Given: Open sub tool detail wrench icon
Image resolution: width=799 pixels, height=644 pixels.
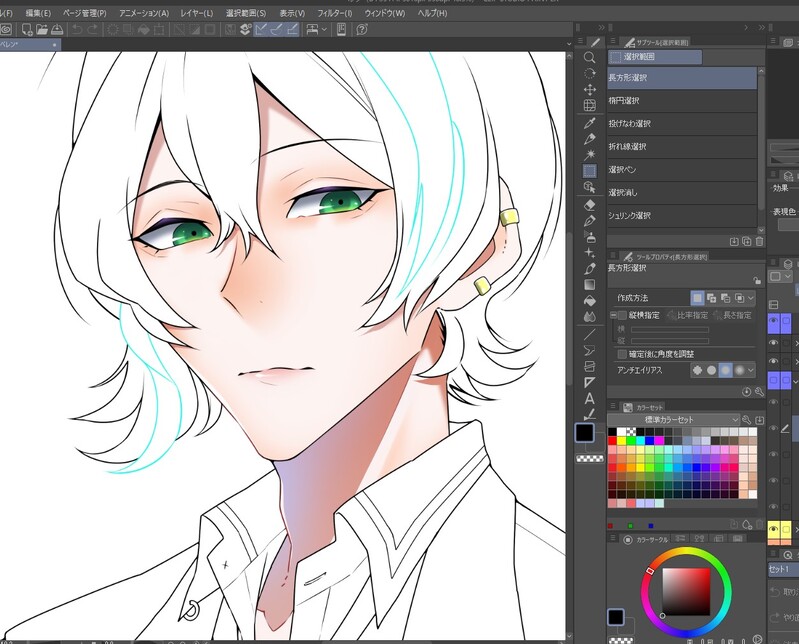Looking at the screenshot, I should [x=759, y=392].
